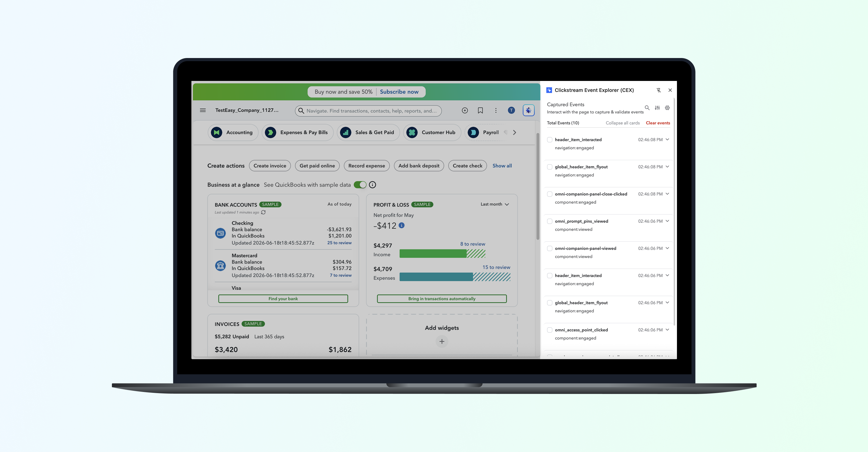868x452 pixels.
Task: Click Subscribe now link in banner
Action: coord(399,92)
